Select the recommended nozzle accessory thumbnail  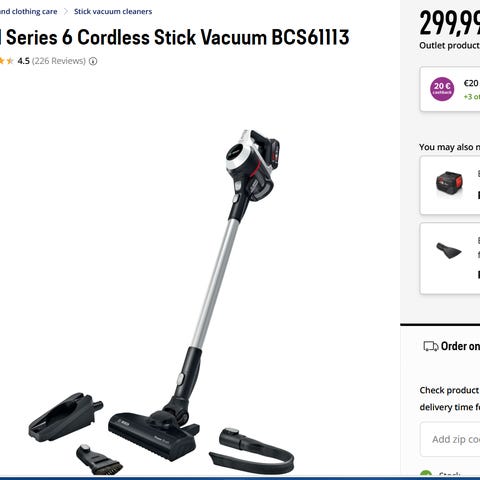(449, 250)
